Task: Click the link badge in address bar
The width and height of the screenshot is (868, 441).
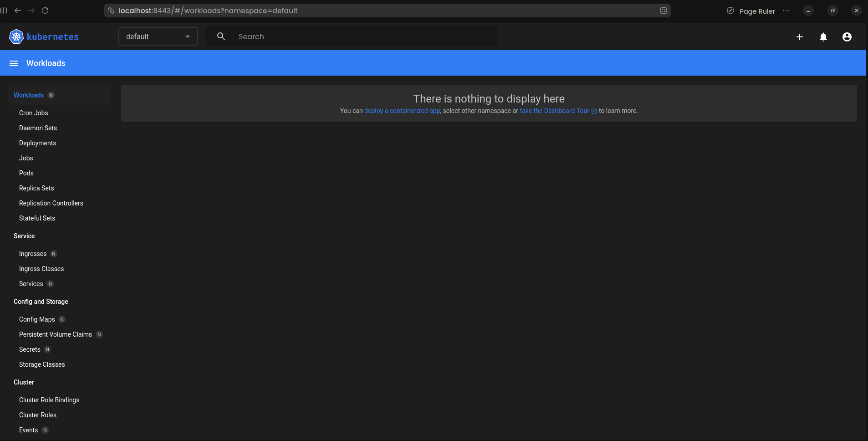Action: (x=111, y=10)
